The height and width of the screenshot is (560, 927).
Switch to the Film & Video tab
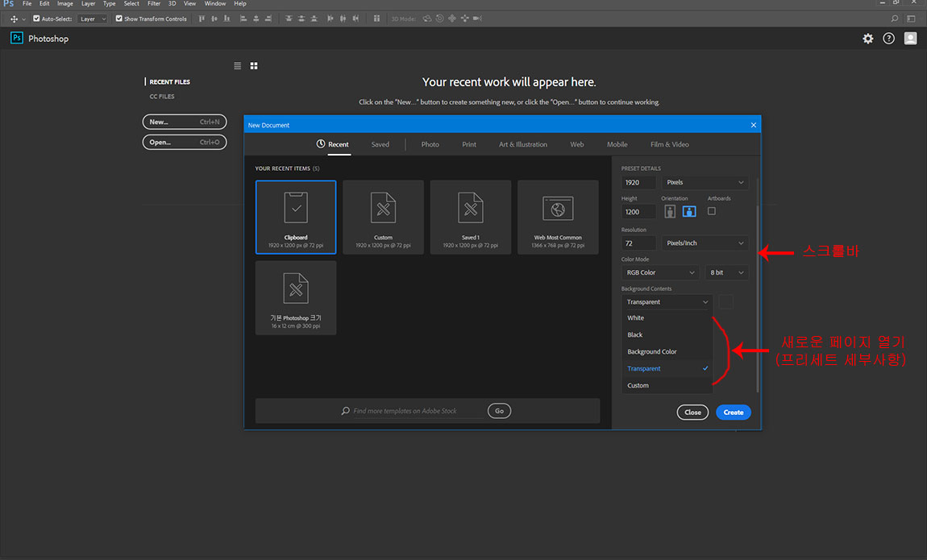pyautogui.click(x=670, y=144)
